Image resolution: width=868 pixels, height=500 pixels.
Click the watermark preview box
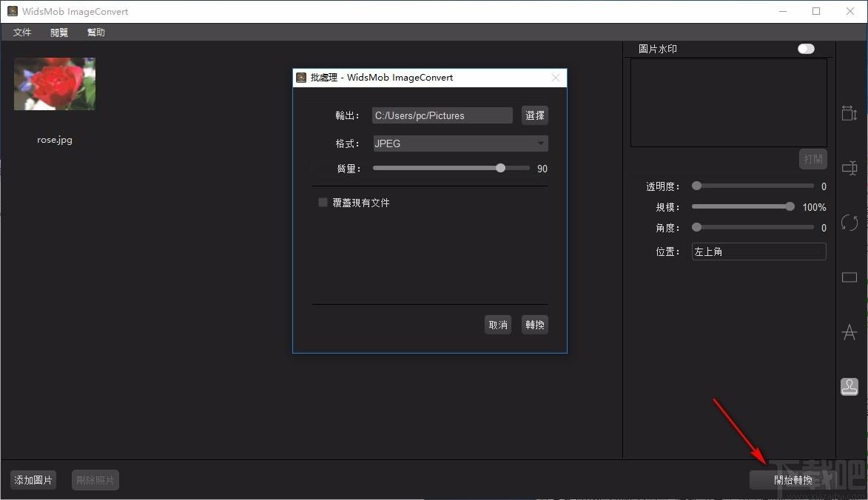728,102
